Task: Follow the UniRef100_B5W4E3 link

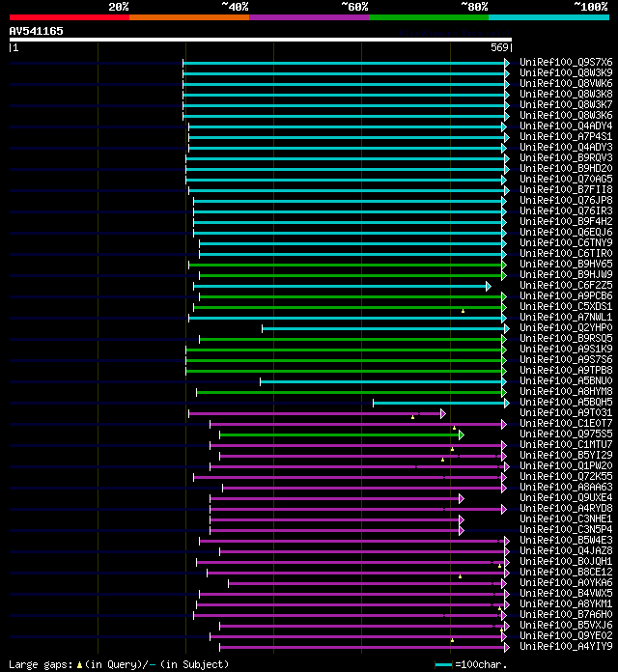Action: click(566, 540)
